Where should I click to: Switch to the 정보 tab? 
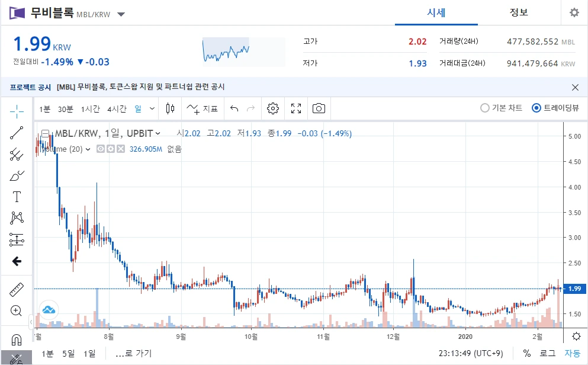tap(518, 12)
